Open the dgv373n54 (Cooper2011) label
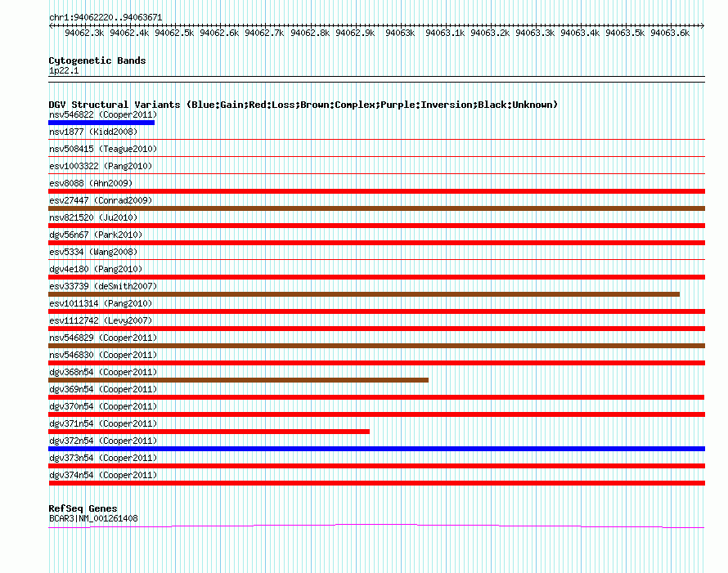 point(103,458)
